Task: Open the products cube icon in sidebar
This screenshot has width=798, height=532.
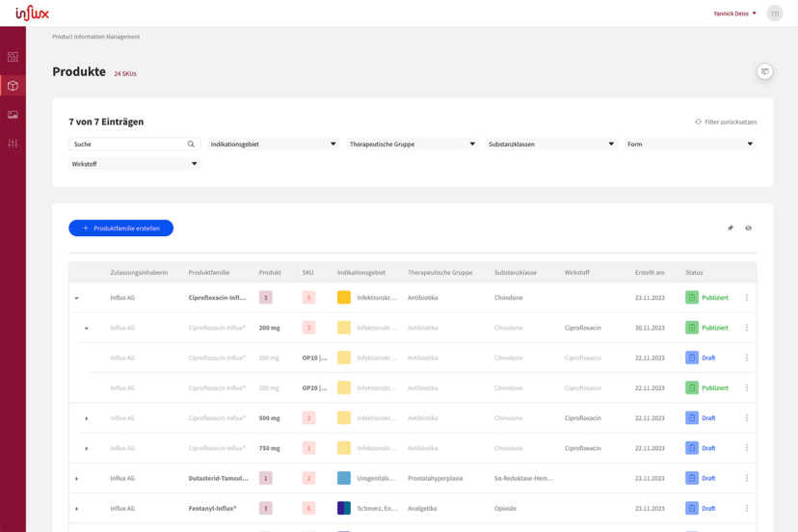Action: [x=13, y=86]
